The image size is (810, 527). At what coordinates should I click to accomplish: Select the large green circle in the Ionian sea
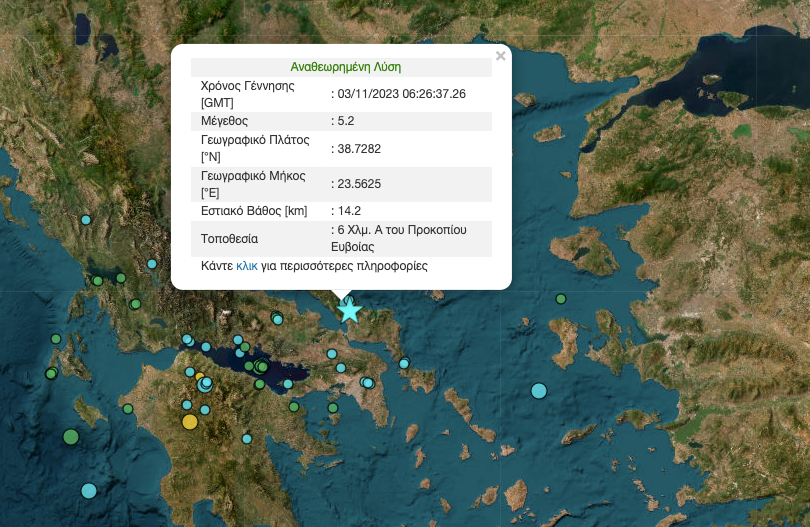point(71,437)
